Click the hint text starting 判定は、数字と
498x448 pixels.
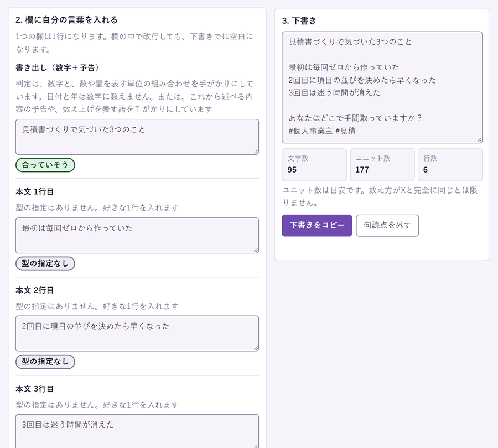[x=134, y=96]
